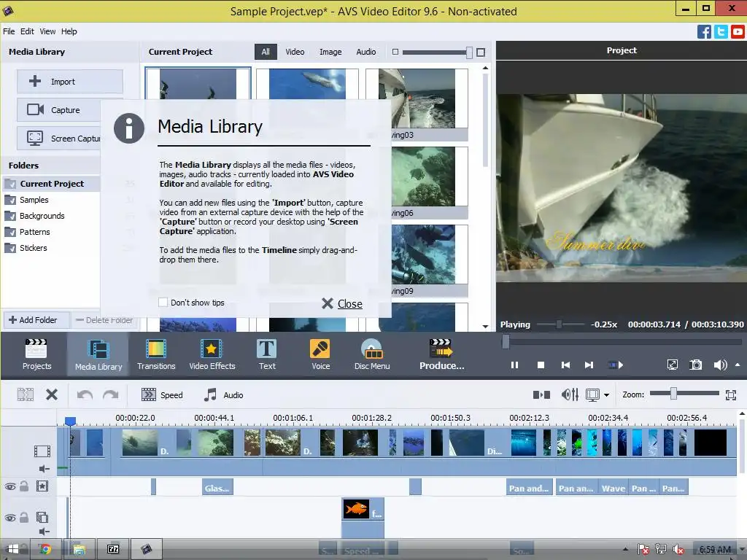Toggle lock on video overlay track
The height and width of the screenshot is (560, 747).
pos(24,518)
